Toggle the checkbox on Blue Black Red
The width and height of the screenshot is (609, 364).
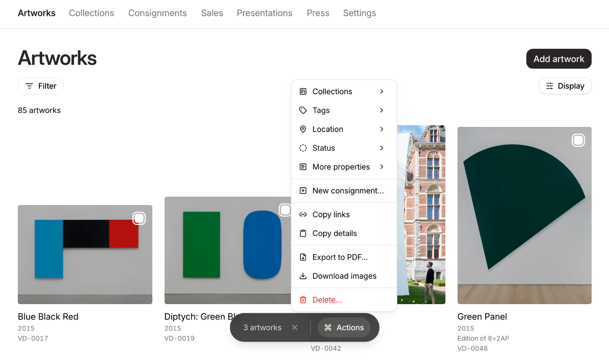point(139,218)
